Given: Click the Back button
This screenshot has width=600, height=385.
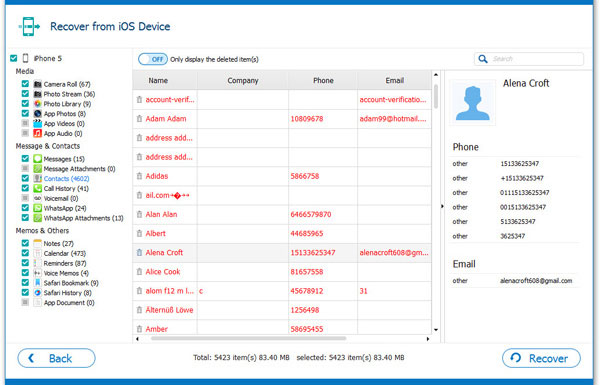Looking at the screenshot, I should [x=57, y=358].
